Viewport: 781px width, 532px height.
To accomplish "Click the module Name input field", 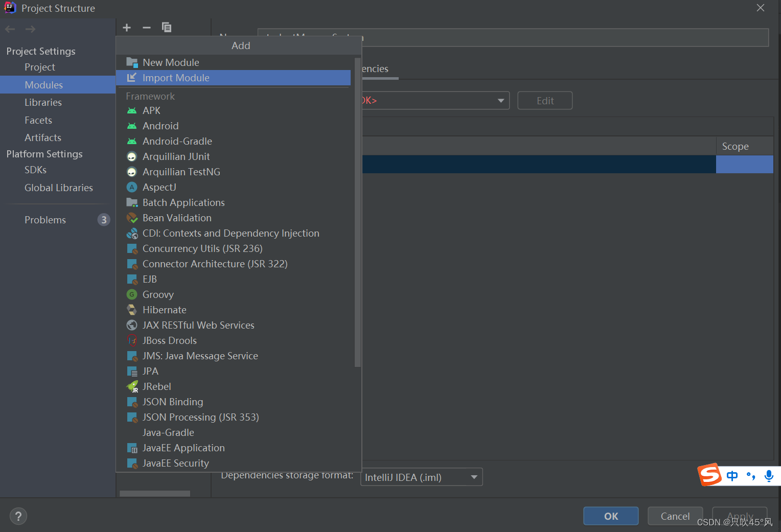I will tap(513, 37).
